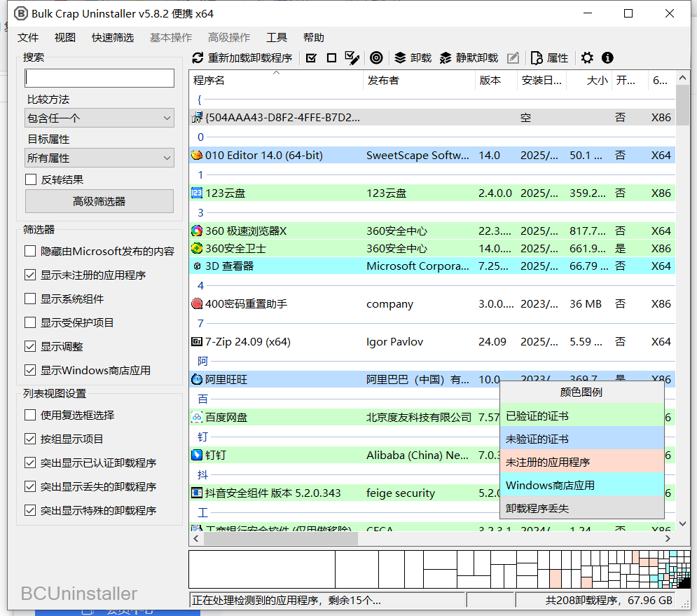Open the 比较方法 dropdown 包含任一个

click(x=99, y=118)
